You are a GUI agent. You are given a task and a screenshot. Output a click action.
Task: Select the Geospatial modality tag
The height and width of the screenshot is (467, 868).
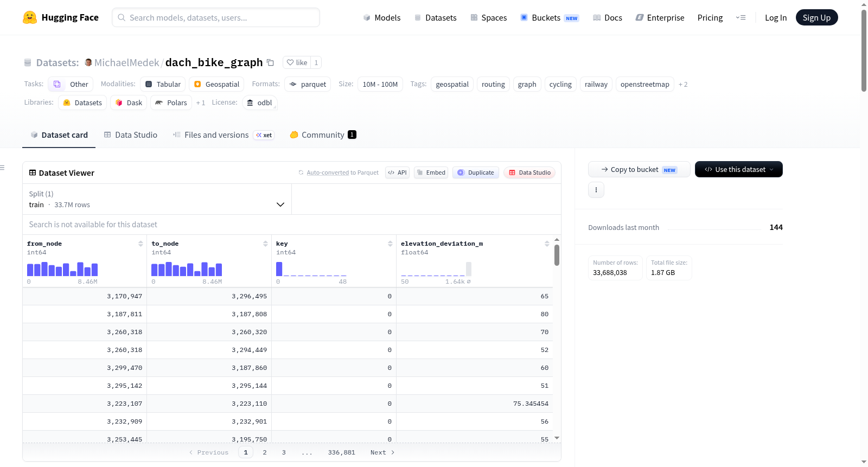click(x=216, y=84)
